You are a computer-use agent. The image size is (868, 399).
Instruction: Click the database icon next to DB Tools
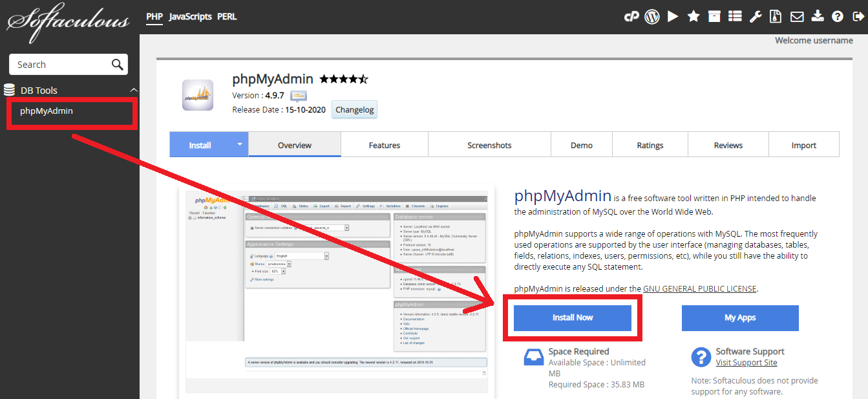tap(9, 89)
